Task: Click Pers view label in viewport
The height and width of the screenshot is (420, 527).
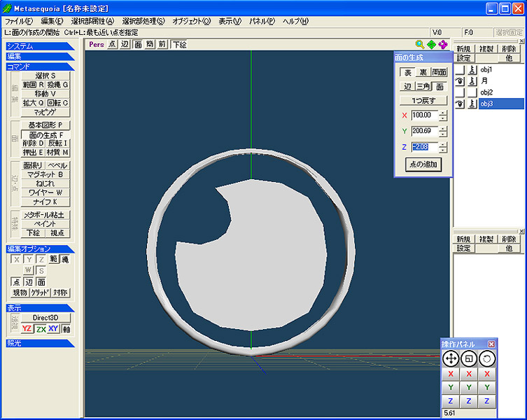Action: pyautogui.click(x=97, y=44)
